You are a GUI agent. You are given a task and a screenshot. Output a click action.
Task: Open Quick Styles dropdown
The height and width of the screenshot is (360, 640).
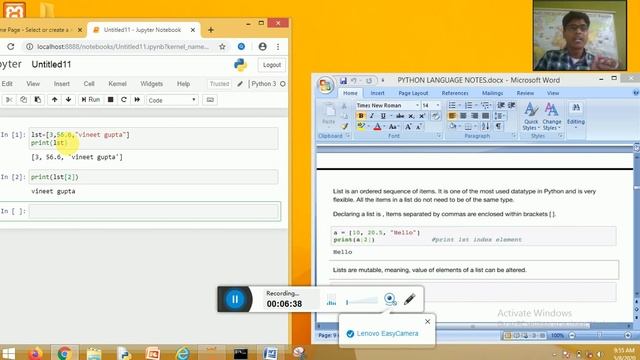[531, 117]
